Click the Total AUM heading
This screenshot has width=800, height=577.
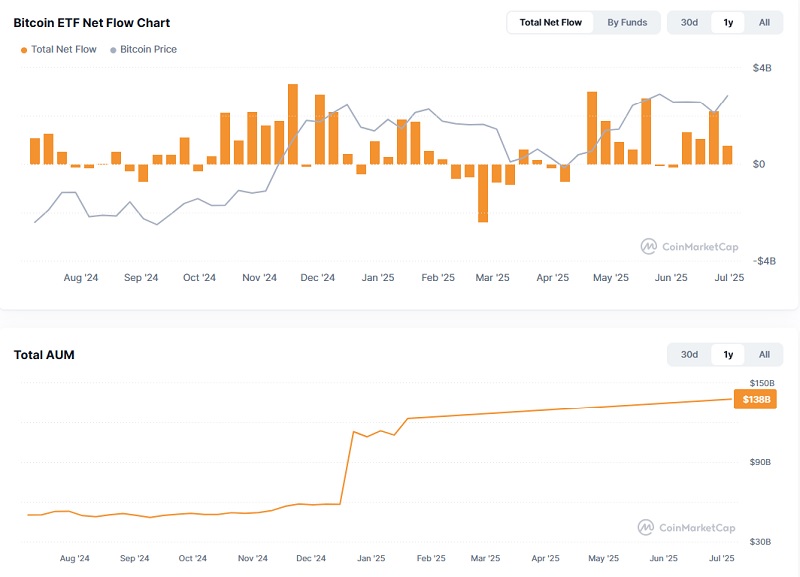44,355
